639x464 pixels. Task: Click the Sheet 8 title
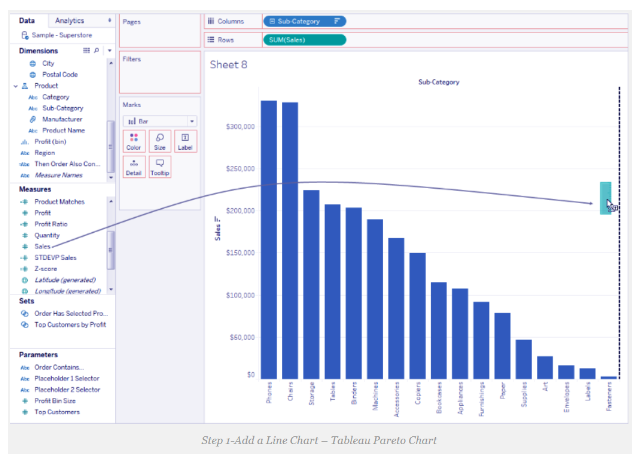[x=228, y=65]
